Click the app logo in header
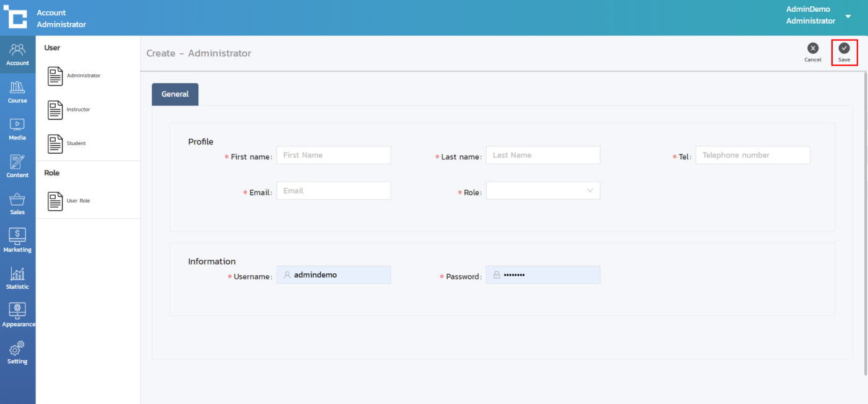 [x=15, y=17]
